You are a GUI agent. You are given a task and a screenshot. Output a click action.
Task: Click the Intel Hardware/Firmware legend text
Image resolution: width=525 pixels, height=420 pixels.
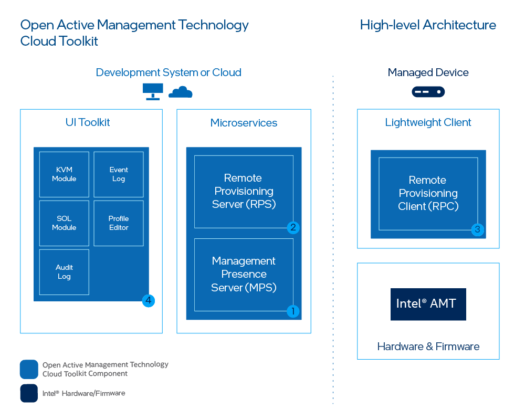coord(83,393)
